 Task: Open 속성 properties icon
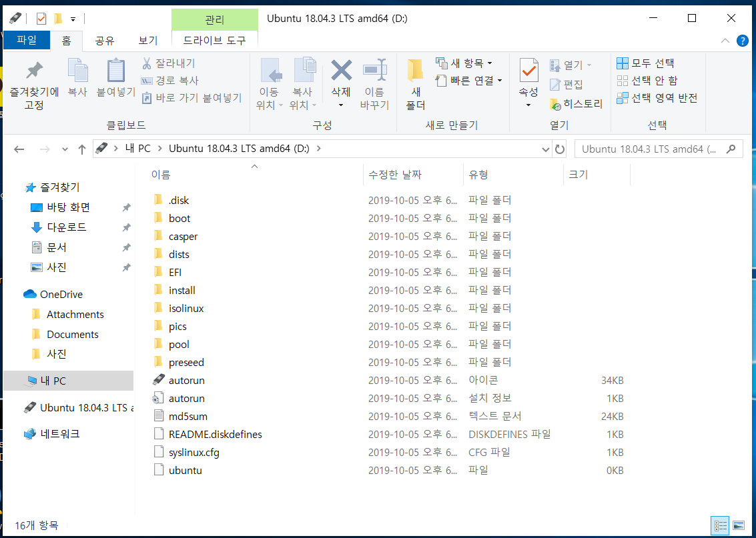[x=528, y=70]
